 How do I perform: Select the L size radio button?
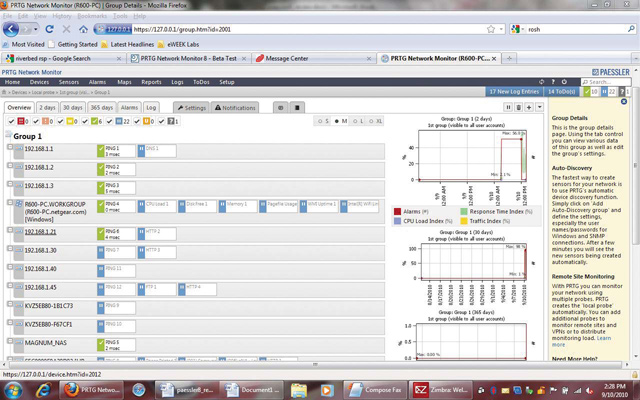click(x=355, y=121)
